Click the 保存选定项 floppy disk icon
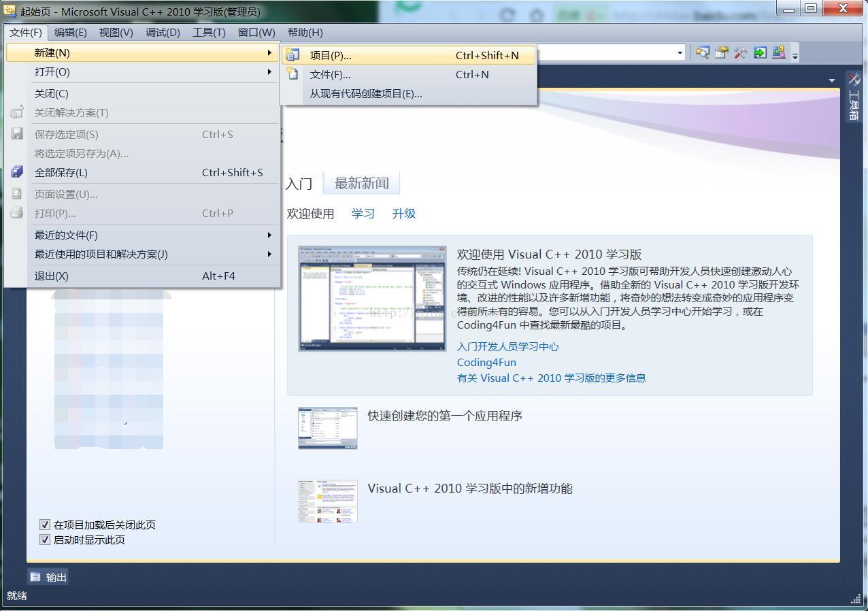The height and width of the screenshot is (611, 868). (x=17, y=134)
